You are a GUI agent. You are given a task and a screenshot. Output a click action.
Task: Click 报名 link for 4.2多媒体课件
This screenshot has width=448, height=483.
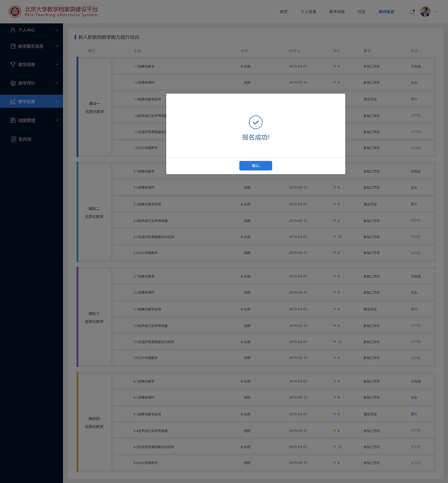coord(414,398)
